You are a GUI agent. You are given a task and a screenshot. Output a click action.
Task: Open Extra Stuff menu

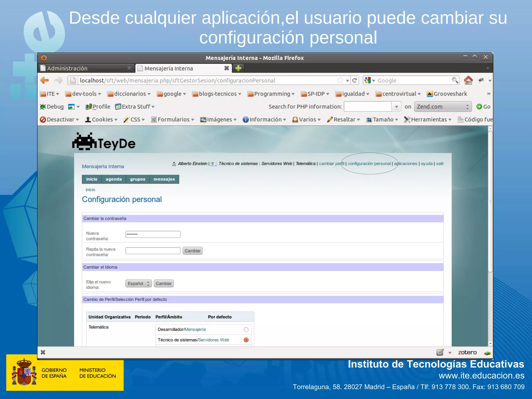pos(135,107)
